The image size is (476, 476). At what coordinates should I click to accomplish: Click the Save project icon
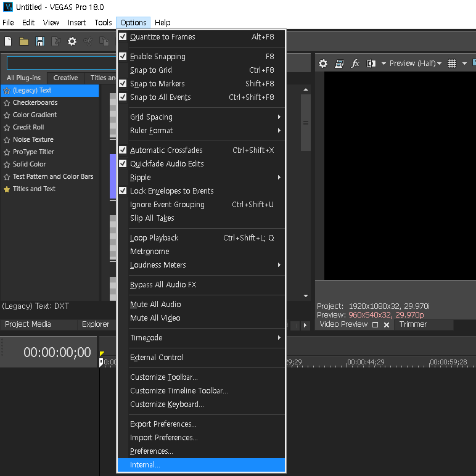[40, 41]
